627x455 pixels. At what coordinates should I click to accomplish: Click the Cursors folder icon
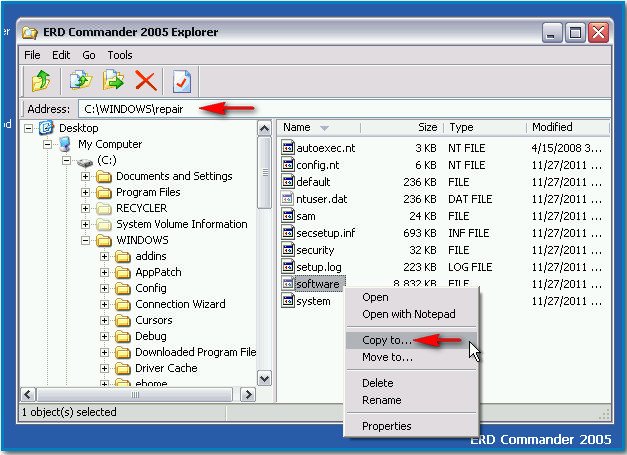(123, 320)
